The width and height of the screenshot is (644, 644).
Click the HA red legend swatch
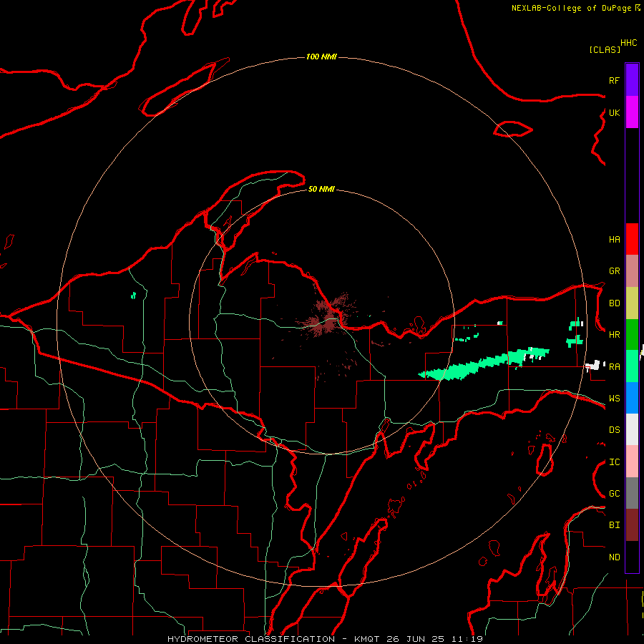(x=632, y=239)
